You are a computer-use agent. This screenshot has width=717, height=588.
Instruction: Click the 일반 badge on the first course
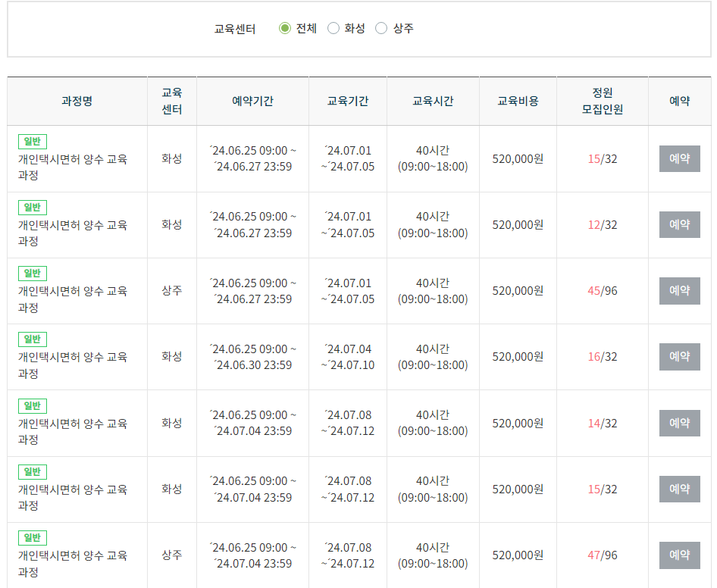click(31, 141)
